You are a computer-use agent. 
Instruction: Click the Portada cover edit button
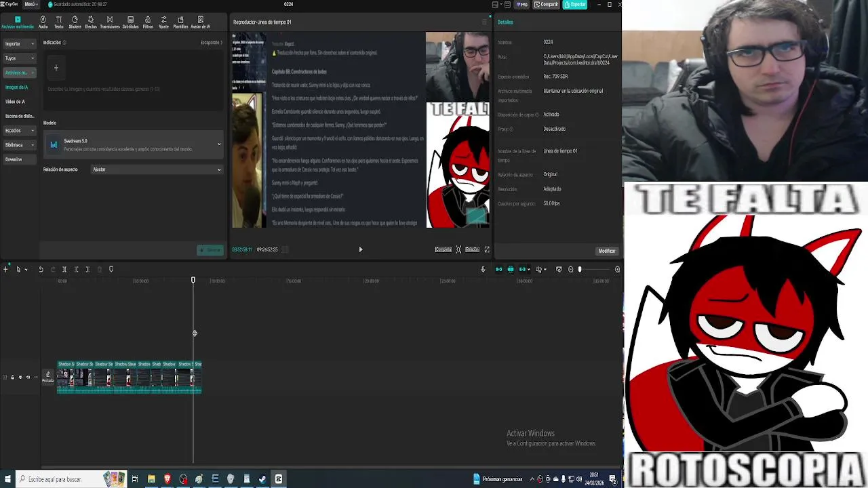tap(47, 377)
